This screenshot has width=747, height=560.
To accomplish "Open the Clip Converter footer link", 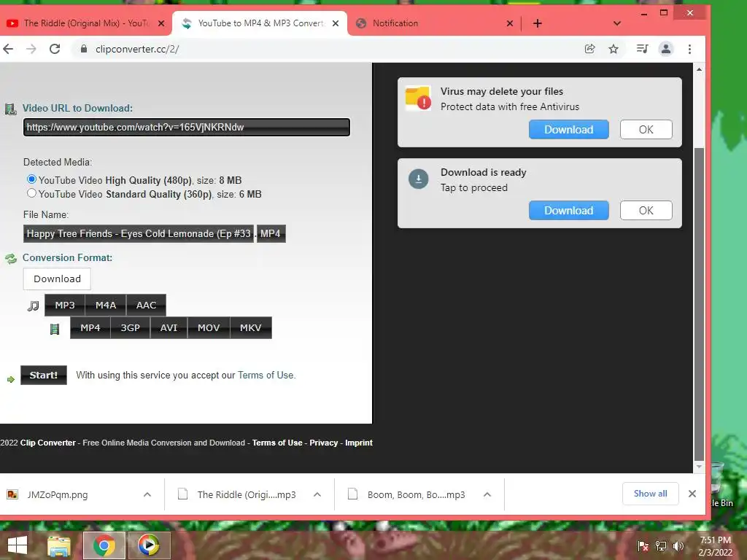I will click(47, 443).
